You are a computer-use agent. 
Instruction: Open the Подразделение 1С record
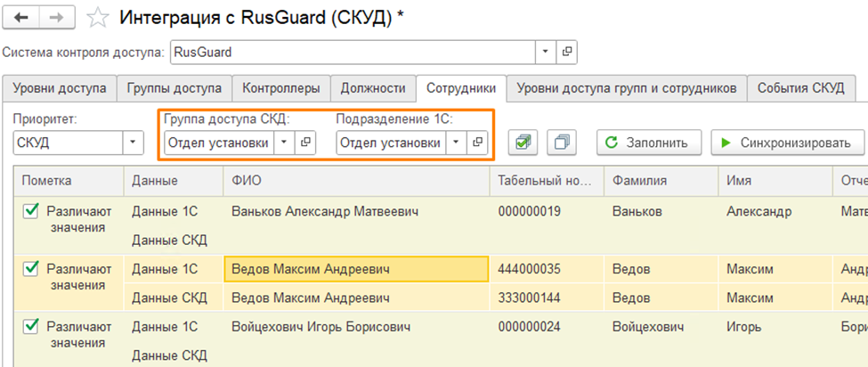coord(477,142)
